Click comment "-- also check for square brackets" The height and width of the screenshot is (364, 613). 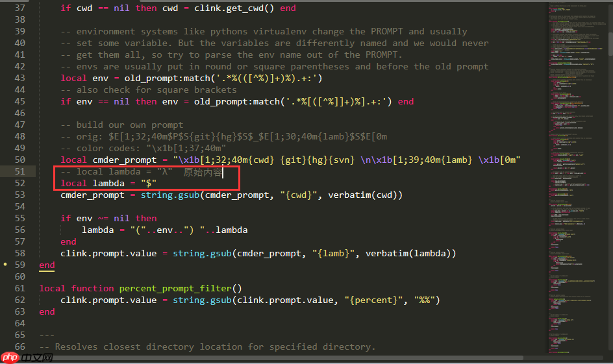[x=149, y=90]
